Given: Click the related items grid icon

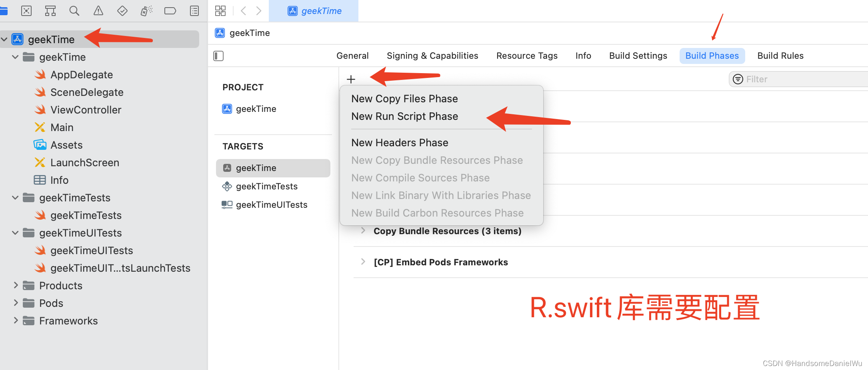Looking at the screenshot, I should pyautogui.click(x=220, y=11).
